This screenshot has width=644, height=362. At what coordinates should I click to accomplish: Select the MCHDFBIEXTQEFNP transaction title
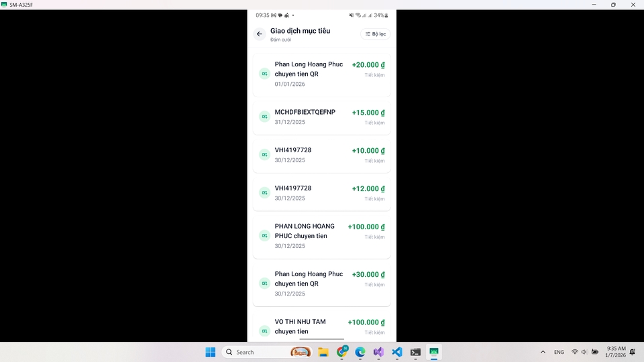[x=305, y=112]
